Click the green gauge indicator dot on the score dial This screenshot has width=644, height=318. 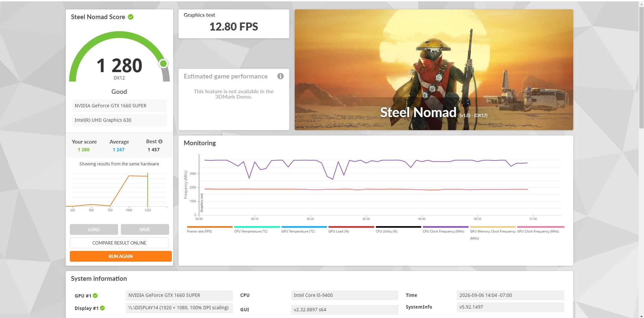[x=163, y=63]
